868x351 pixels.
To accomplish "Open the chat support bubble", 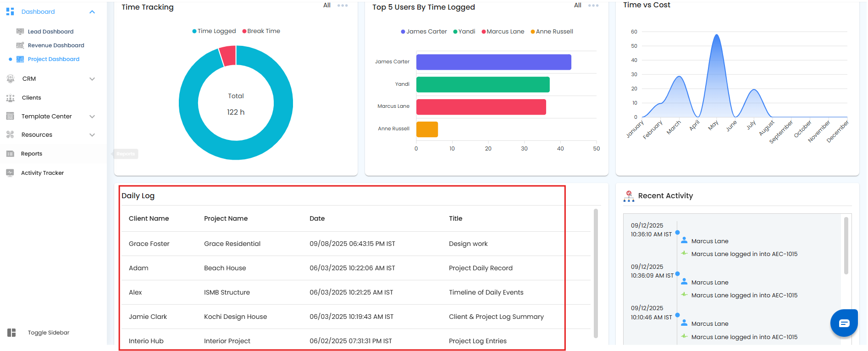I will [x=844, y=323].
